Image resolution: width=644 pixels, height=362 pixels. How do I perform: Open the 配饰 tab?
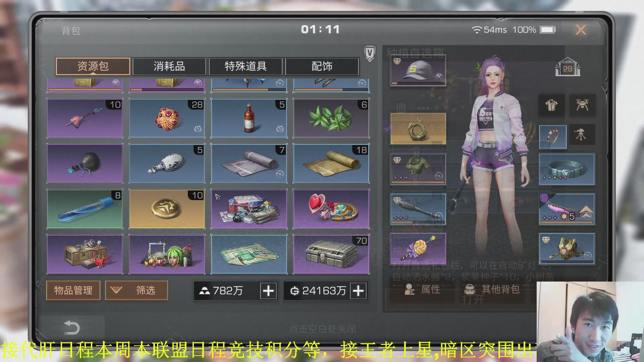tap(322, 66)
